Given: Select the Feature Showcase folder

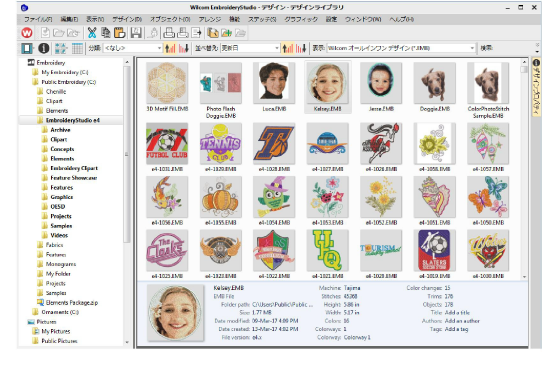Looking at the screenshot, I should coord(74,178).
